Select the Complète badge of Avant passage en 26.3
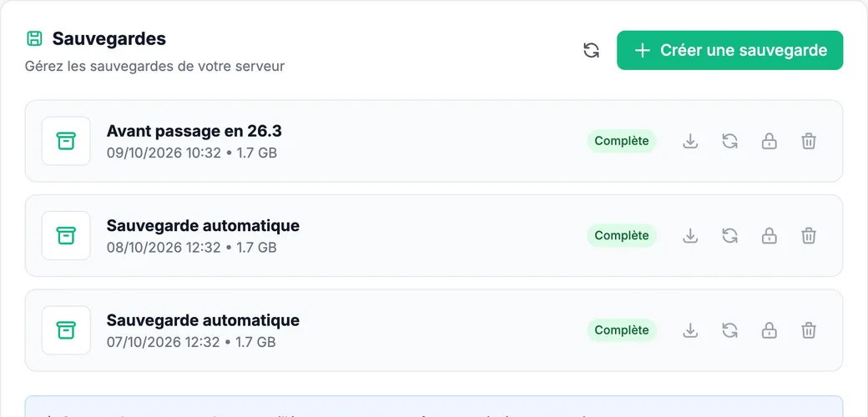Image resolution: width=868 pixels, height=417 pixels. point(622,141)
